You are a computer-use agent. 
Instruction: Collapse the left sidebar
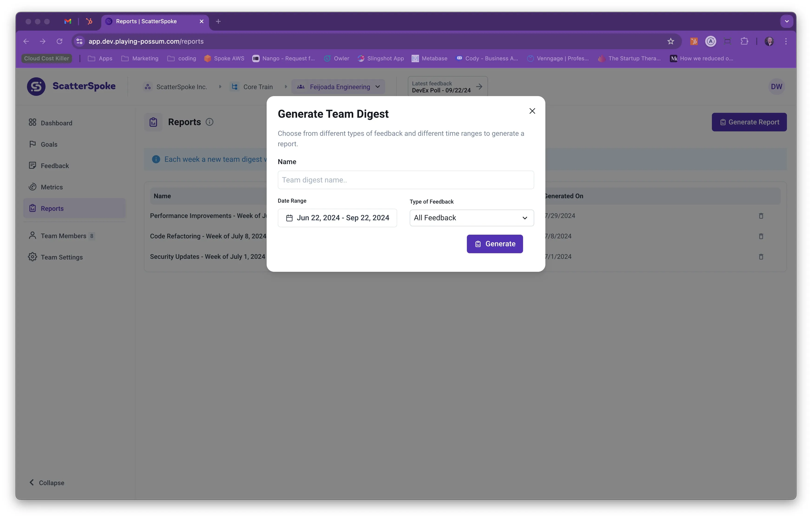[46, 483]
